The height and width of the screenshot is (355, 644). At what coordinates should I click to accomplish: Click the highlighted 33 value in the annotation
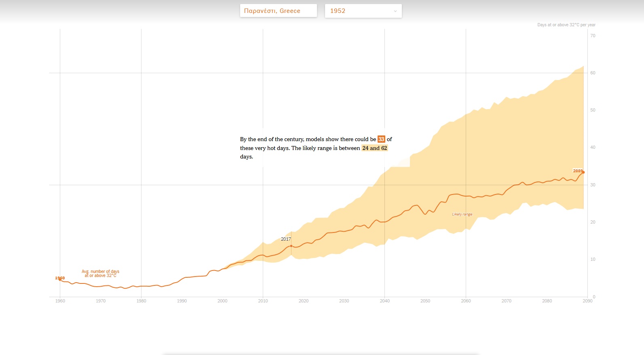381,139
